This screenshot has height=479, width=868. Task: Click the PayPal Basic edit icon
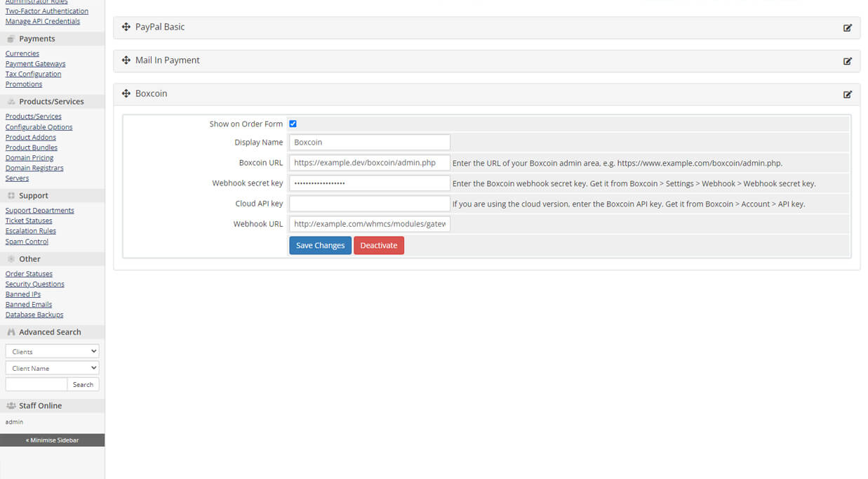[847, 28]
